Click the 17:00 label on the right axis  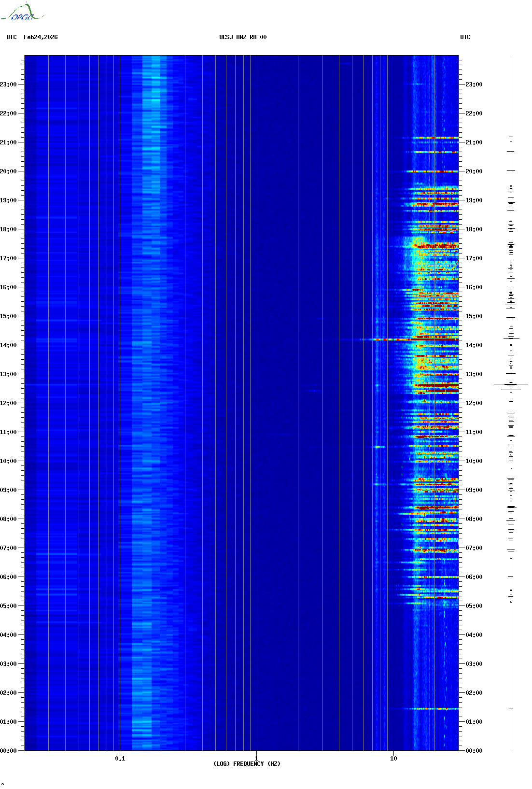click(x=474, y=258)
